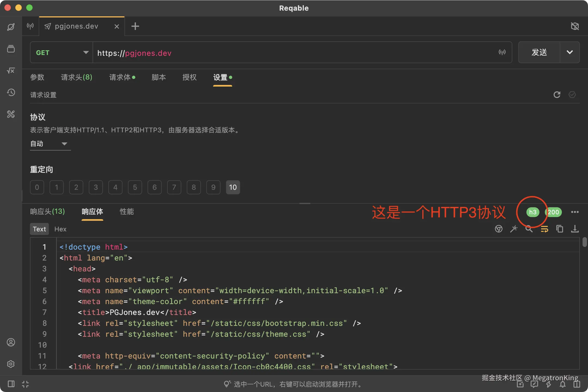Open the notifications bell in status bar
This screenshot has height=392, width=588.
click(563, 384)
